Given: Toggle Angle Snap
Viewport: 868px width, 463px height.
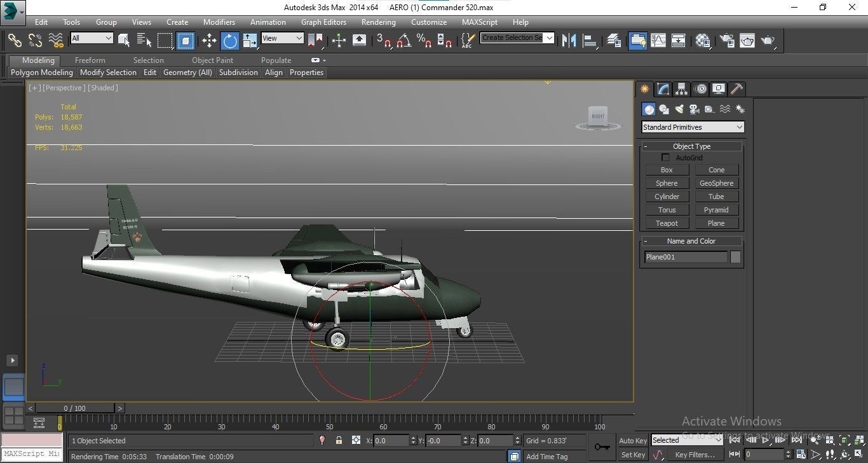Looking at the screenshot, I should tap(403, 41).
